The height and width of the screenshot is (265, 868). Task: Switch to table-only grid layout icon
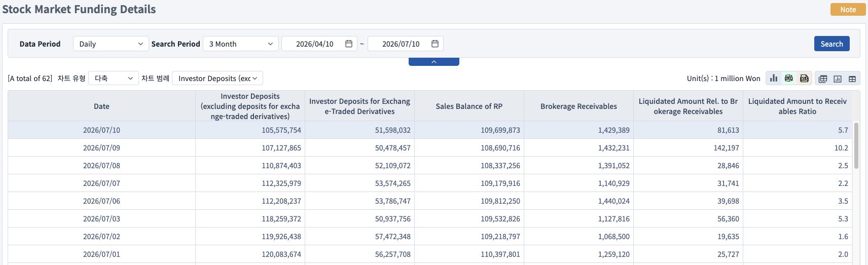pyautogui.click(x=852, y=79)
